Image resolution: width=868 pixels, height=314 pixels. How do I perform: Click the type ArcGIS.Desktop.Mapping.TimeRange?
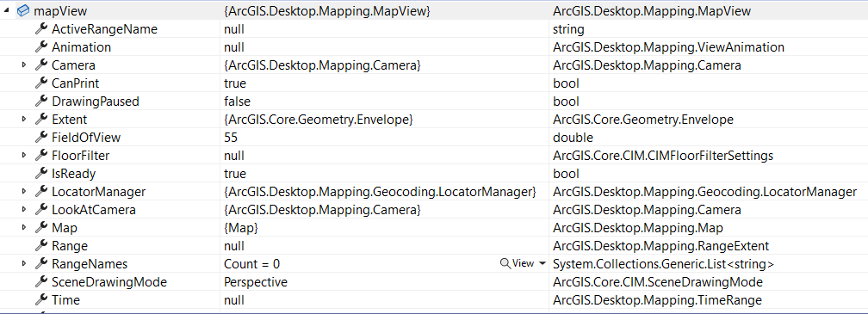[657, 300]
